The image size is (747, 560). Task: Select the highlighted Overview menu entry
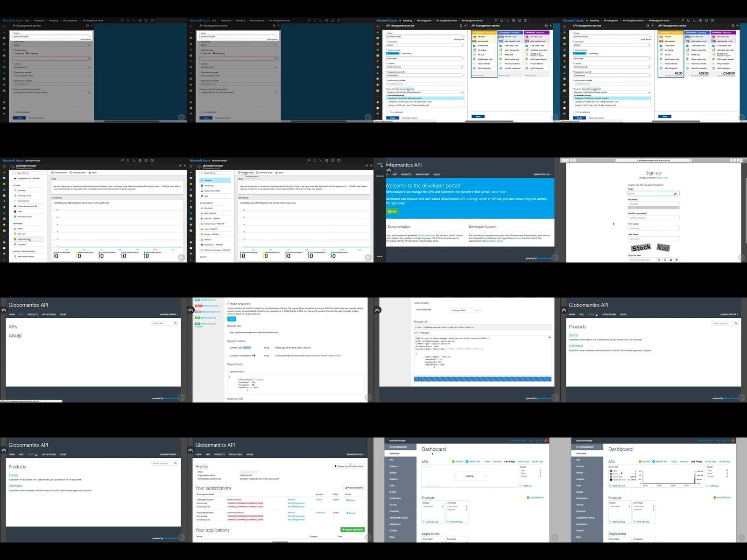(215, 180)
